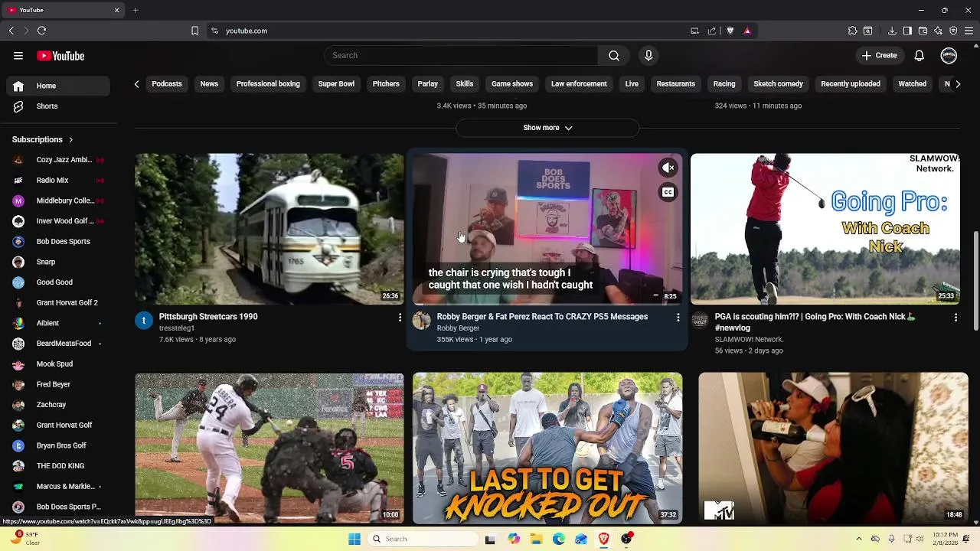The width and height of the screenshot is (980, 551).
Task: Start voice search with microphone icon
Action: 648,55
